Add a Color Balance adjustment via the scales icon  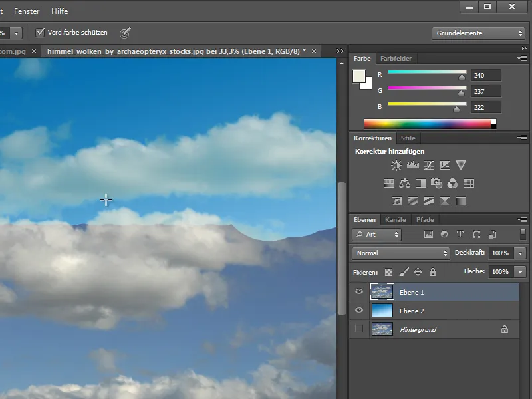pyautogui.click(x=405, y=184)
